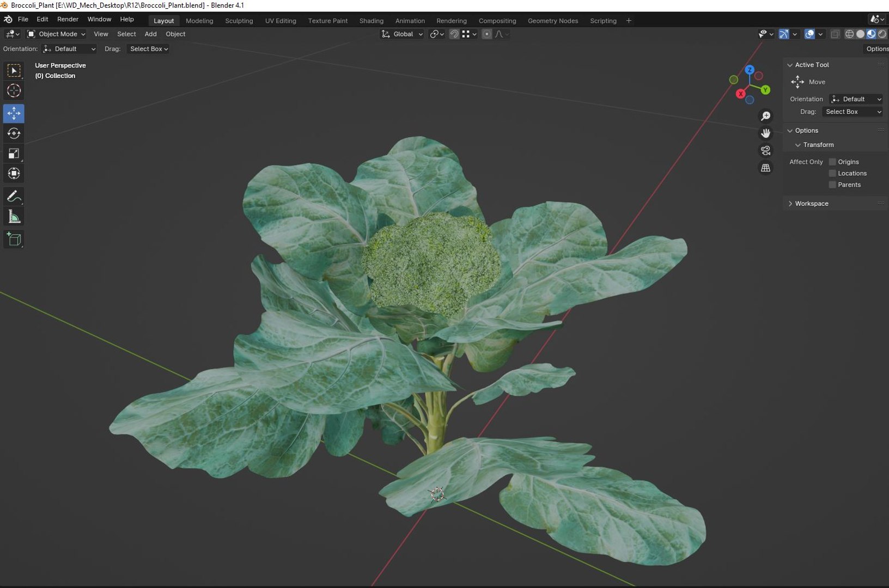Screen dimensions: 889x588
Task: Click the blue Z axis gizmo handle
Action: click(750, 70)
